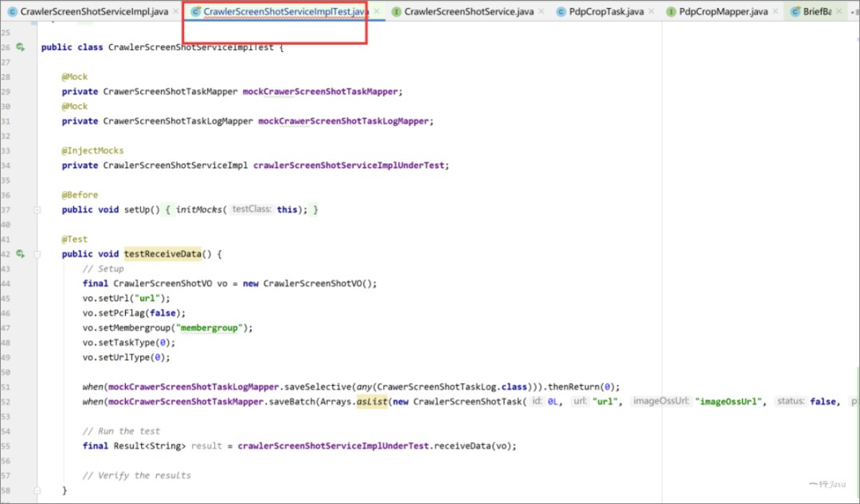Click the testClass: parameter hint
860x504 pixels.
(x=251, y=209)
